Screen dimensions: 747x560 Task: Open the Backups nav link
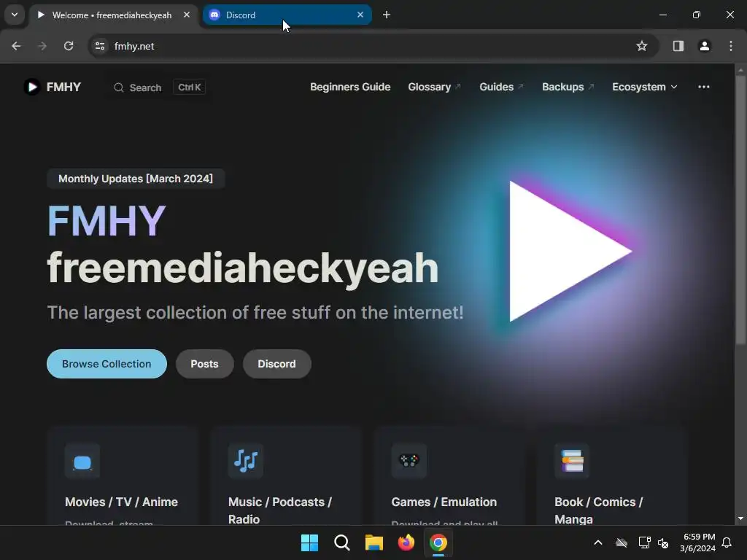tap(568, 87)
